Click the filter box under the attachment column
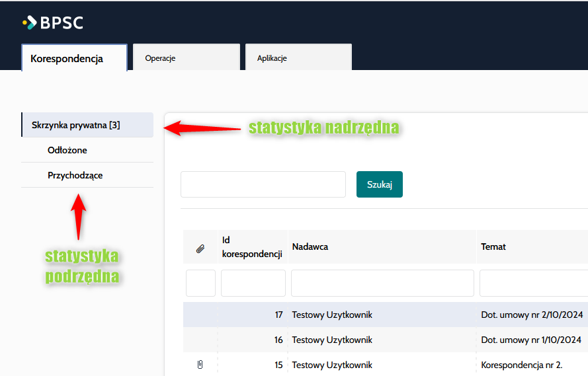Screen dimensions: 588x376 200,283
